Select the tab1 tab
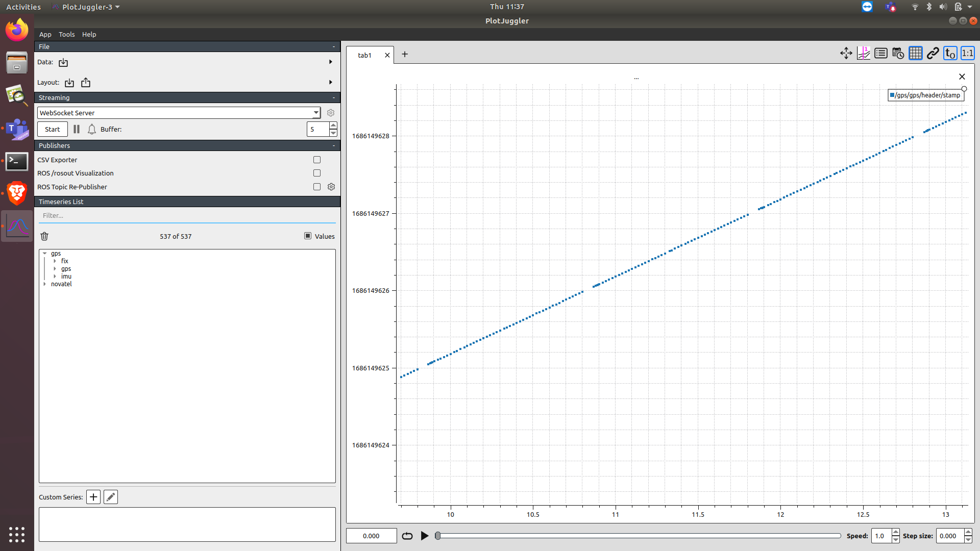This screenshot has height=551, width=980. [364, 55]
